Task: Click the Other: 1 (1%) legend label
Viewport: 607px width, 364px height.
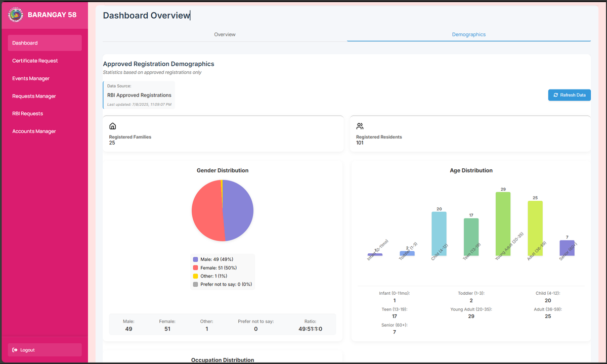Action: (x=214, y=276)
